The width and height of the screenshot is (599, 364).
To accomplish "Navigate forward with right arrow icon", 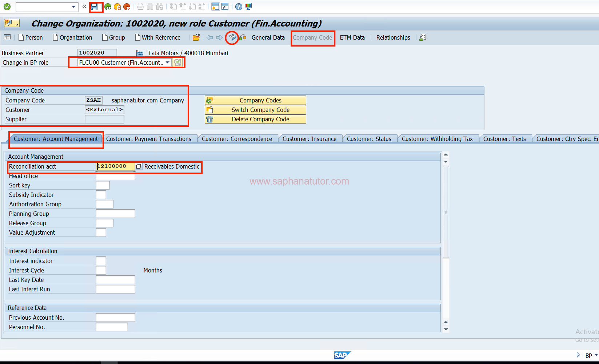I will [219, 37].
